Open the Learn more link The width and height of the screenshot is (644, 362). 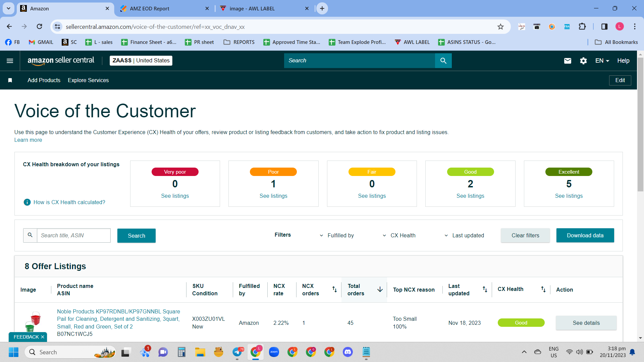[28, 140]
